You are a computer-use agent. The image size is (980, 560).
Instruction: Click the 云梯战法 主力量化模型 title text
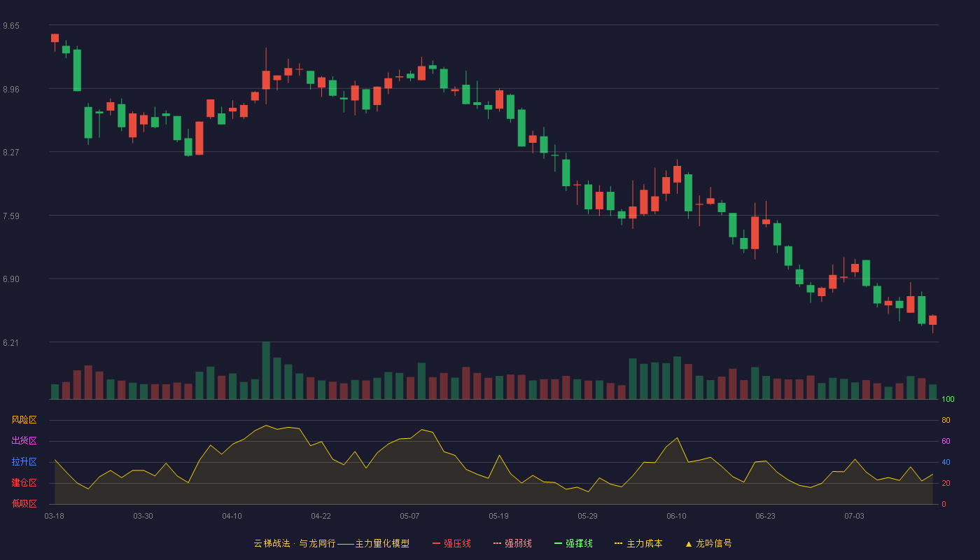pyautogui.click(x=331, y=543)
